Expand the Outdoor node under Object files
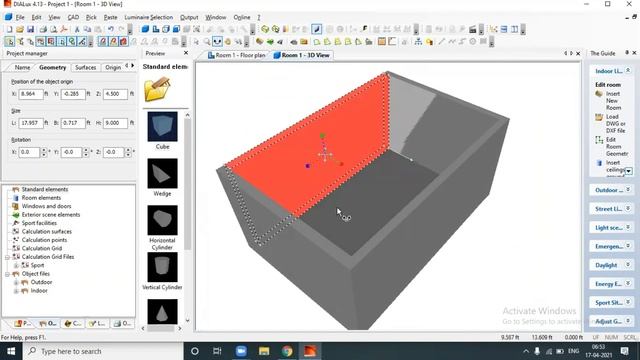Image resolution: width=640 pixels, height=360 pixels. point(16,282)
